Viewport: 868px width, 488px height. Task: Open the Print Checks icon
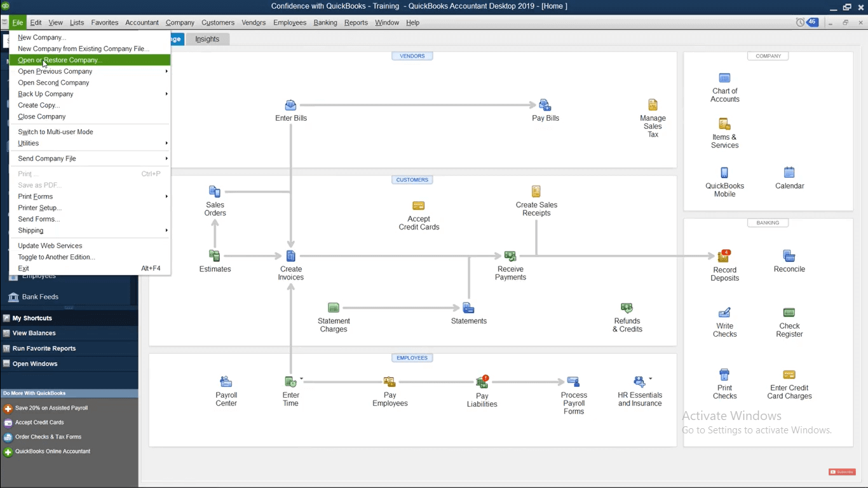pos(724,374)
